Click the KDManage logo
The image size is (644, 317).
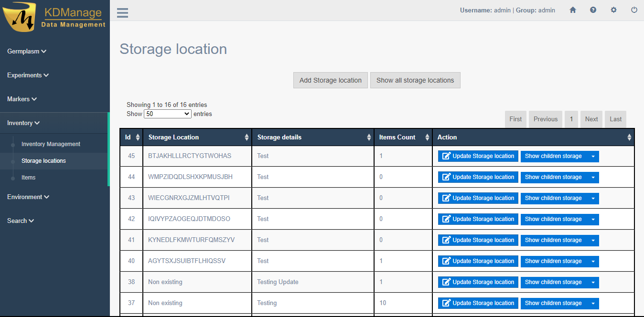(54, 17)
